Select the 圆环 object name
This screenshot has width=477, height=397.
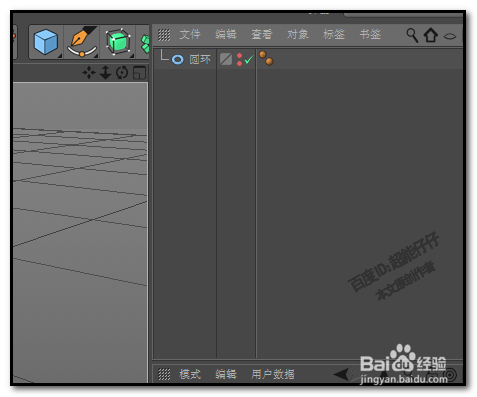(x=200, y=59)
